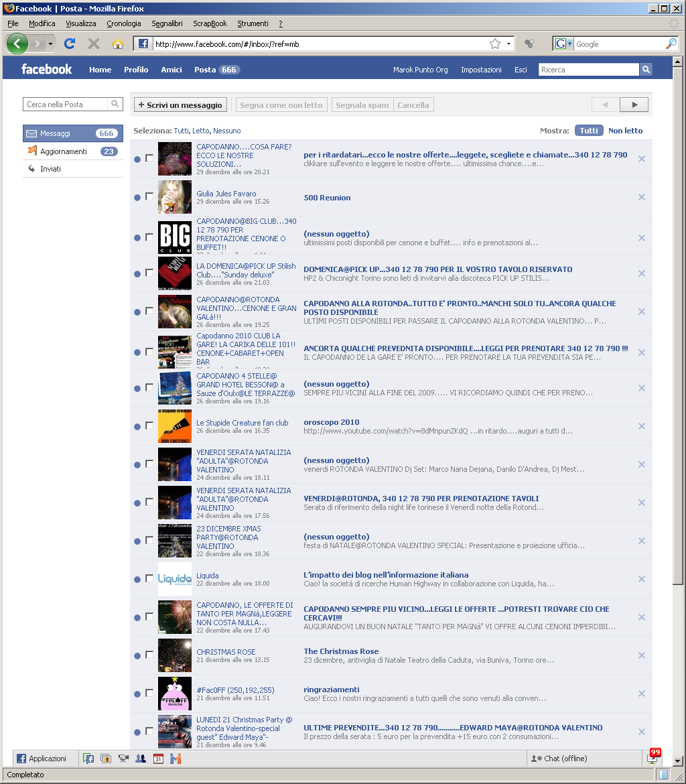Expand the address bar URL history dropdown
The width and height of the screenshot is (686, 784).
point(509,44)
